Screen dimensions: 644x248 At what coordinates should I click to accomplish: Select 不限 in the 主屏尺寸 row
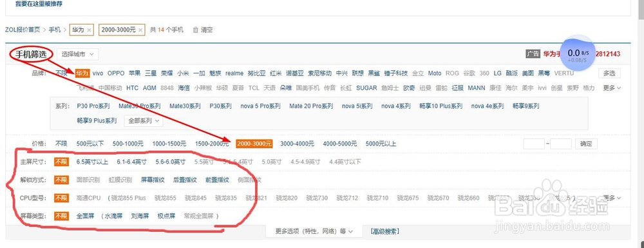(x=61, y=162)
